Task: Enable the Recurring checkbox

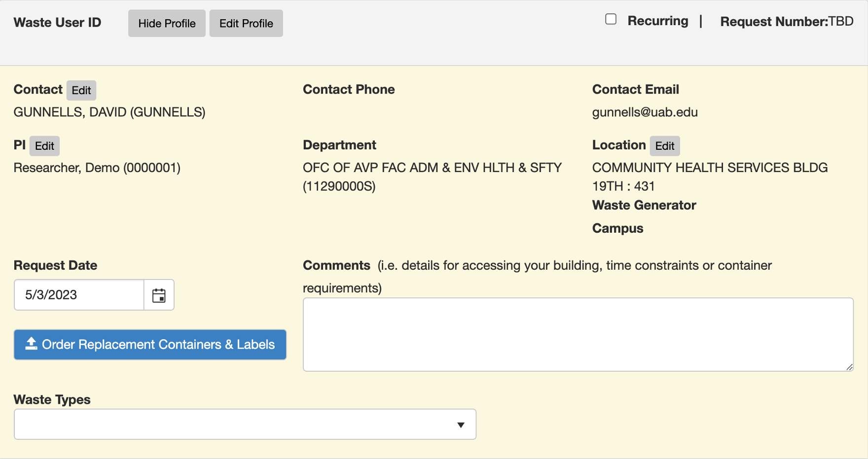Action: 611,19
